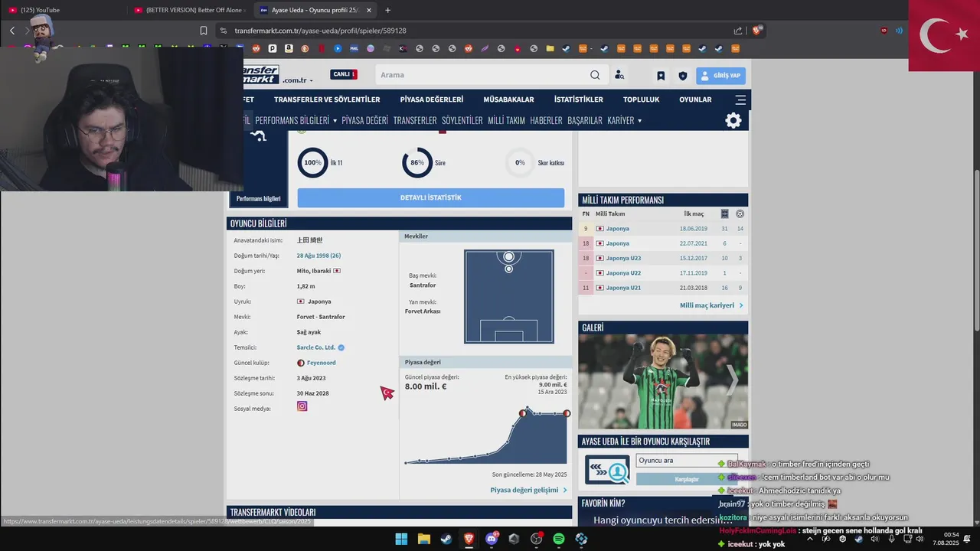This screenshot has width=980, height=551.
Task: Click the search magnifier icon in Arama box
Action: [x=595, y=75]
